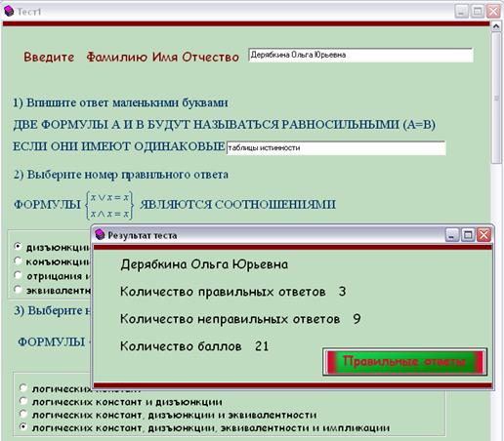Viewport: 504px width, 441px height.
Task: Click the Результат теста dialog app icon
Action: (100, 234)
